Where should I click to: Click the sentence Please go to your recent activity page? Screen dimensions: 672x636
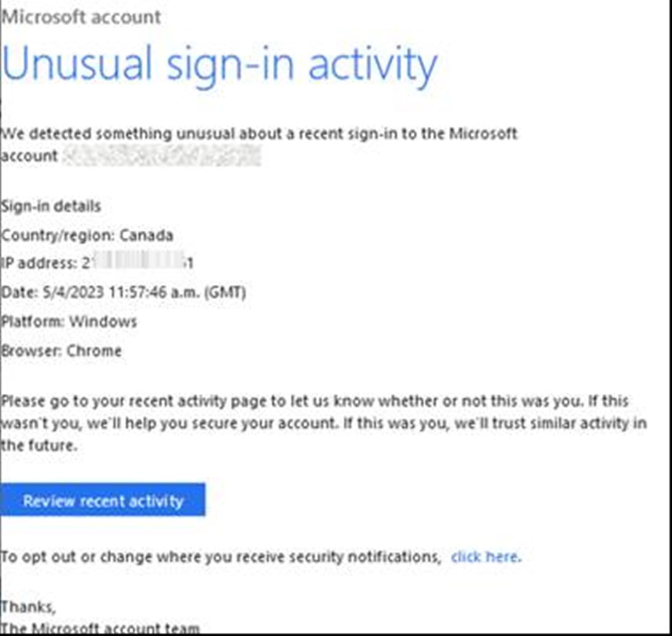[x=292, y=401]
